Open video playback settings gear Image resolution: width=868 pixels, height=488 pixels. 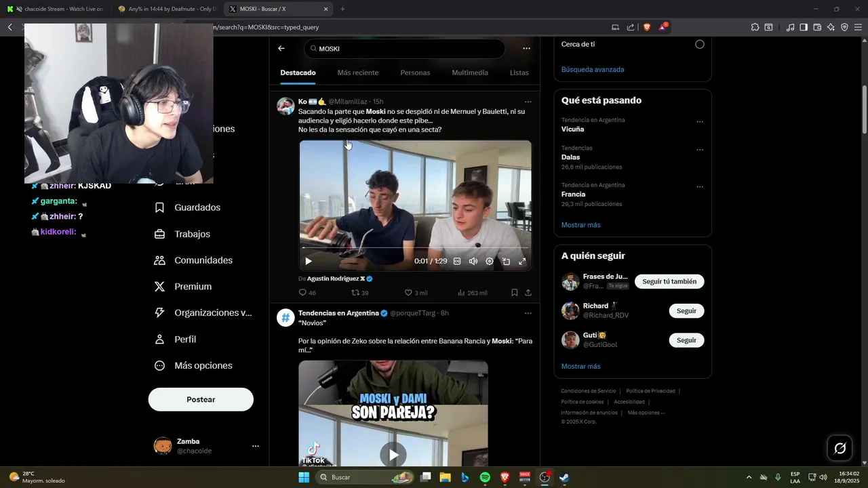490,261
